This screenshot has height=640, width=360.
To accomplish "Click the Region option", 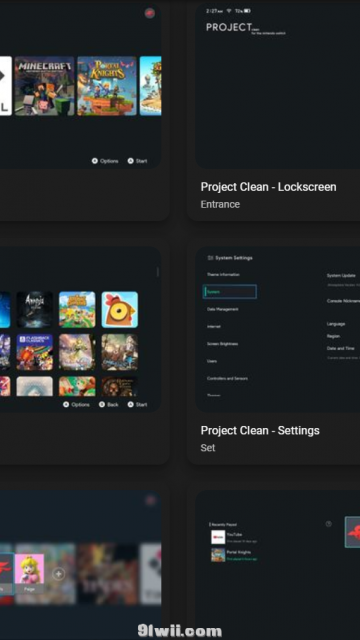I will click(333, 336).
